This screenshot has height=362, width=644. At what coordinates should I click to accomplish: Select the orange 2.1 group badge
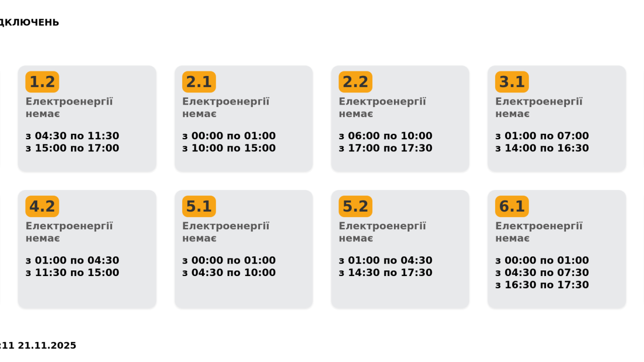tap(199, 82)
